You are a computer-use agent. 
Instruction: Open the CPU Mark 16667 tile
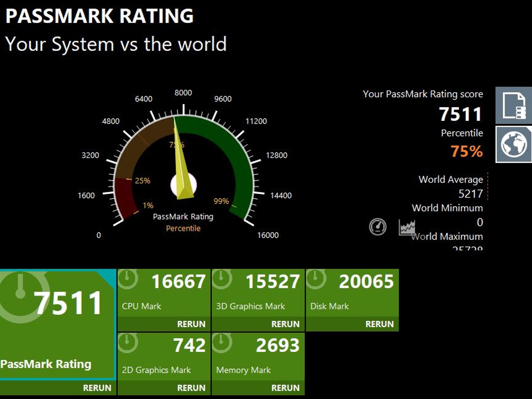tap(164, 293)
